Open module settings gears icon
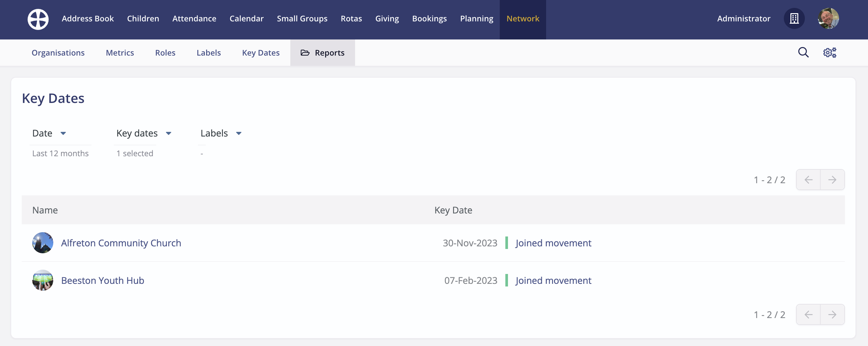Screen dimensions: 868x346 coord(830,53)
